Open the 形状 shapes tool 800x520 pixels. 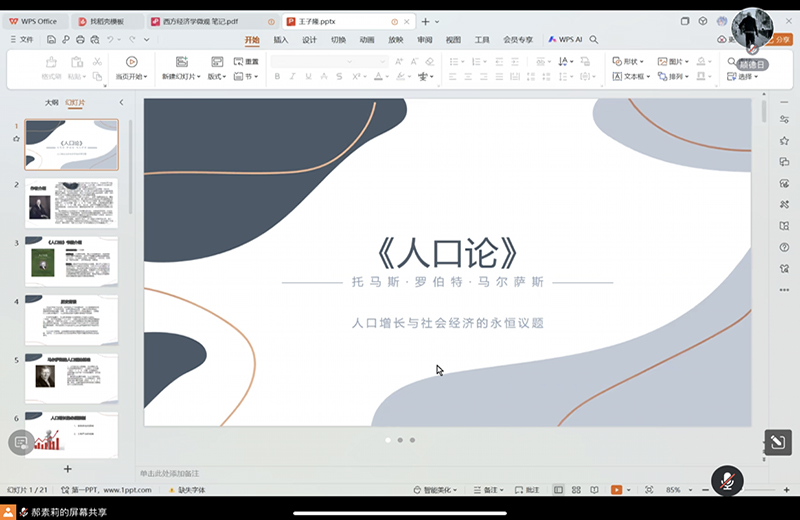point(630,61)
